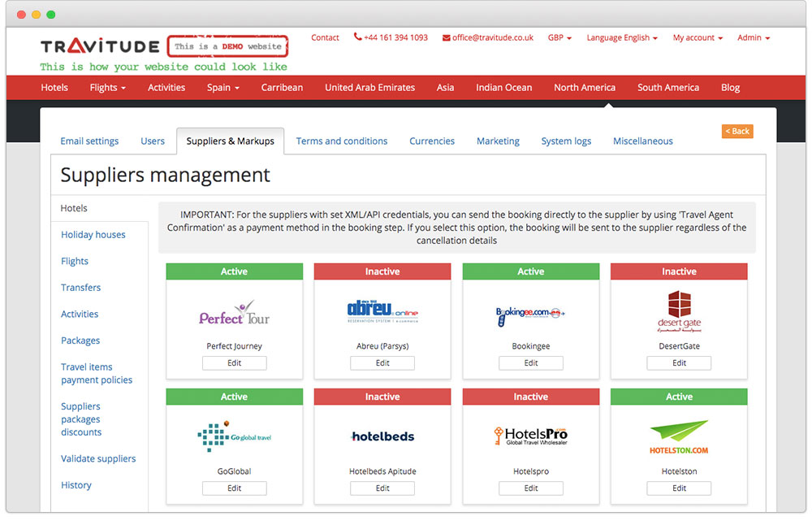Toggle the Inactive status bar of DesertGate
812x525 pixels.
(x=679, y=271)
